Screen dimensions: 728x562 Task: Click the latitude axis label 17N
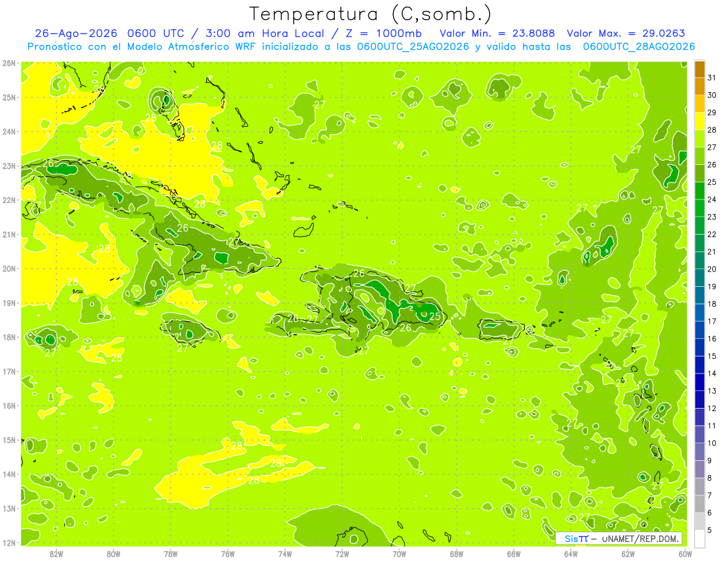[x=9, y=371]
